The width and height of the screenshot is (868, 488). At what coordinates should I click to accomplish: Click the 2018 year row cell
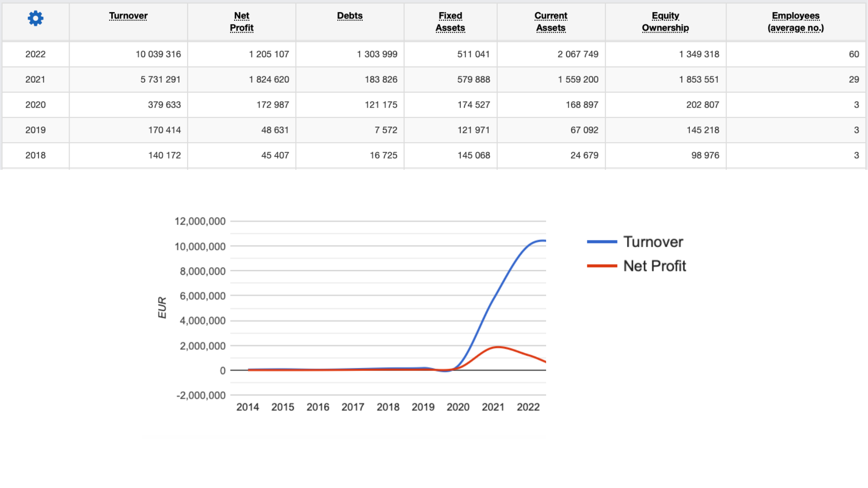point(35,155)
